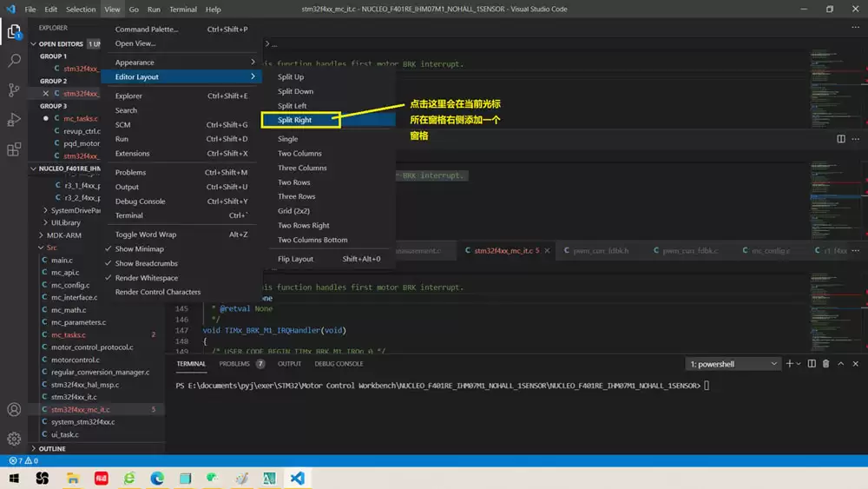Viewport: 868px width, 489px height.
Task: Close the Group 2 open editor entry
Action: [x=46, y=94]
